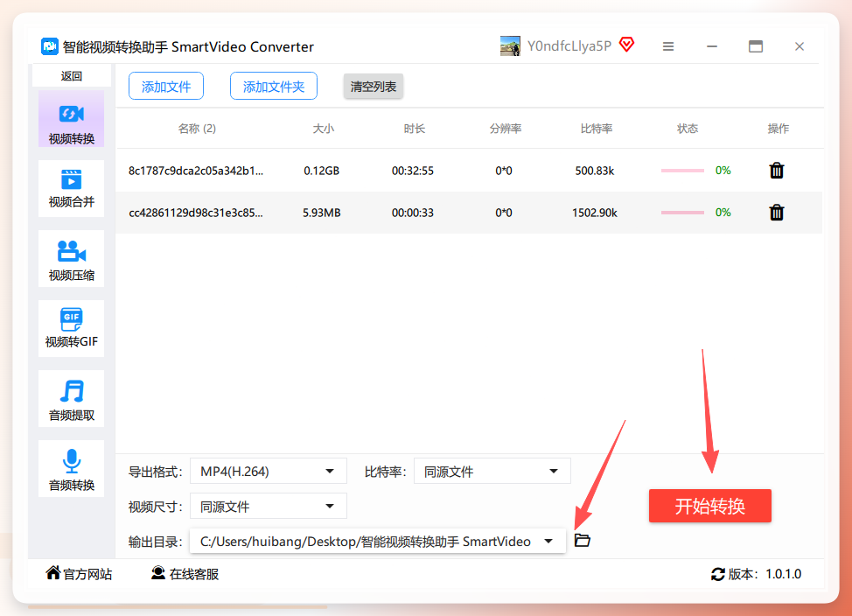Click progress bar of 0.12GB file

click(682, 171)
